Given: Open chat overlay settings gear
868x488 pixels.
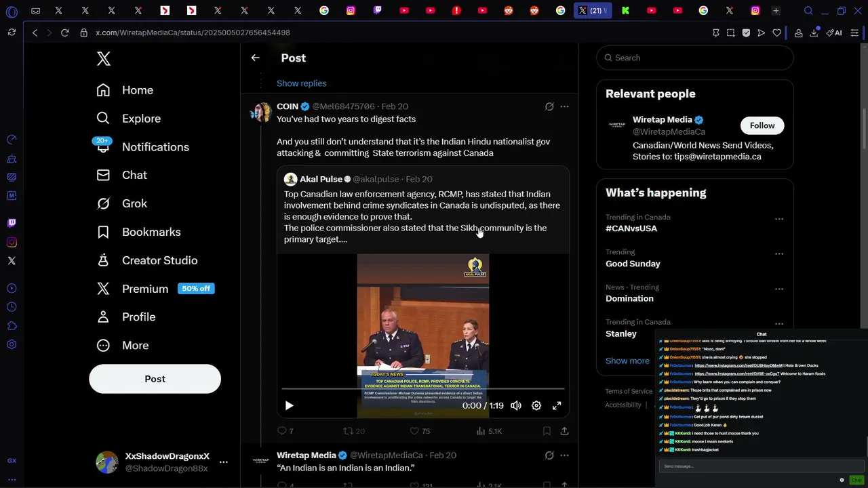Looking at the screenshot, I should tap(842, 480).
